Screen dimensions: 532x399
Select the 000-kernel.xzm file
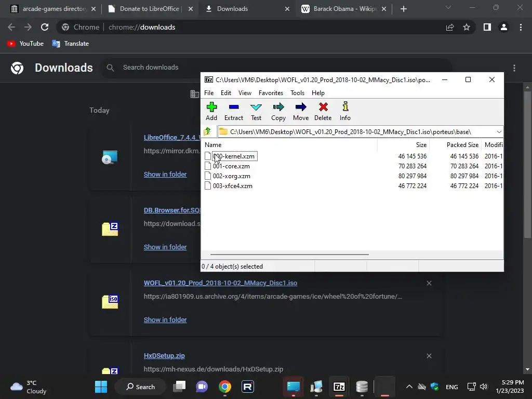(234, 156)
